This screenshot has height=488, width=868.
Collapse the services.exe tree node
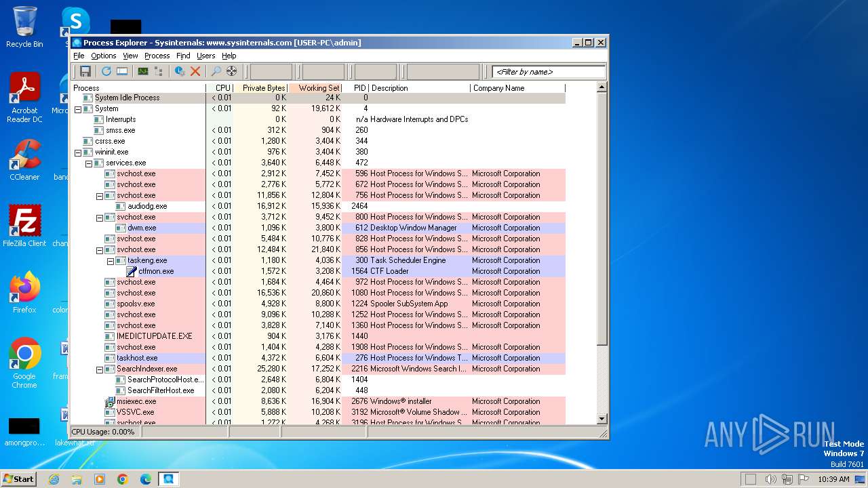(89, 163)
